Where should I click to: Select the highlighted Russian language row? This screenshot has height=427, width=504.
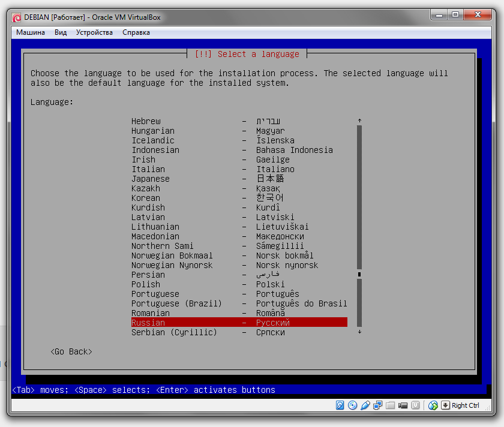click(x=239, y=322)
